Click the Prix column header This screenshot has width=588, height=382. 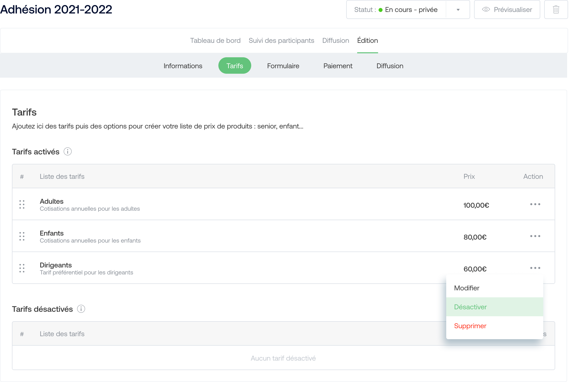tap(469, 176)
